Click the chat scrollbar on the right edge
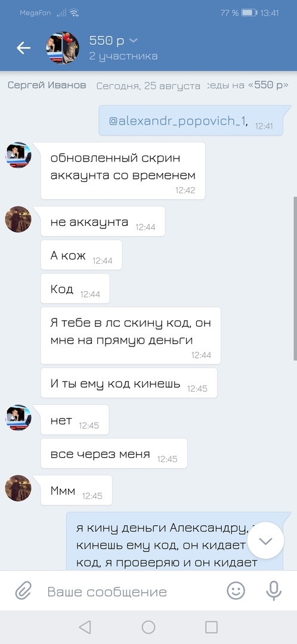 tap(295, 278)
